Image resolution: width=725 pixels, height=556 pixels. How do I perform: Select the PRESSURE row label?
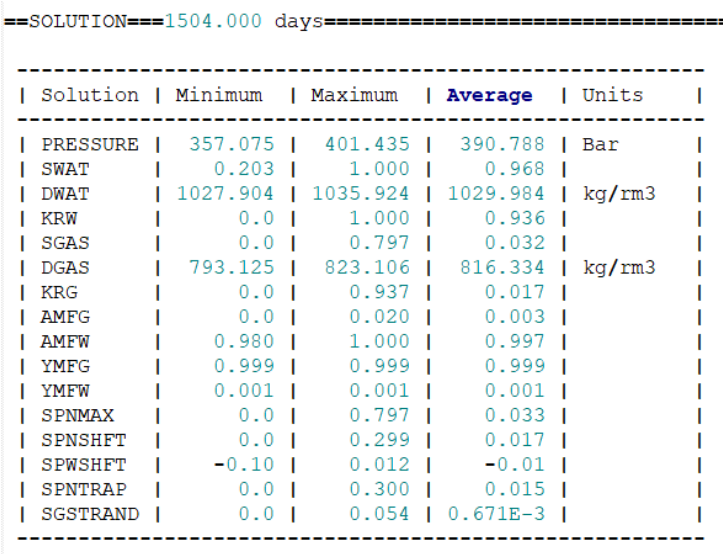90,145
